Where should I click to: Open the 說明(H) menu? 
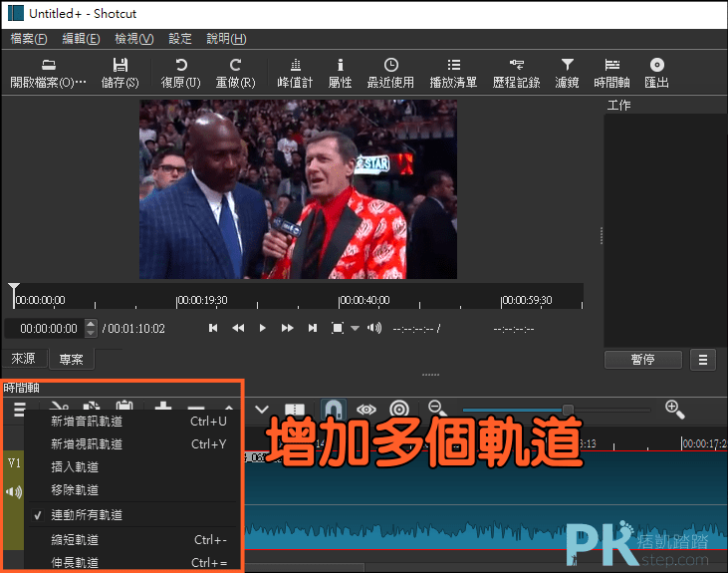[226, 39]
